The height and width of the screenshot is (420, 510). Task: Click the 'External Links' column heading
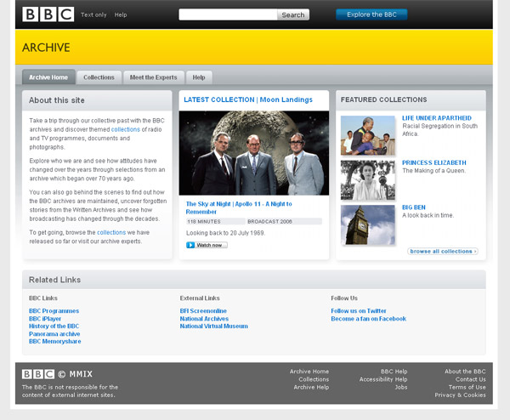point(200,298)
